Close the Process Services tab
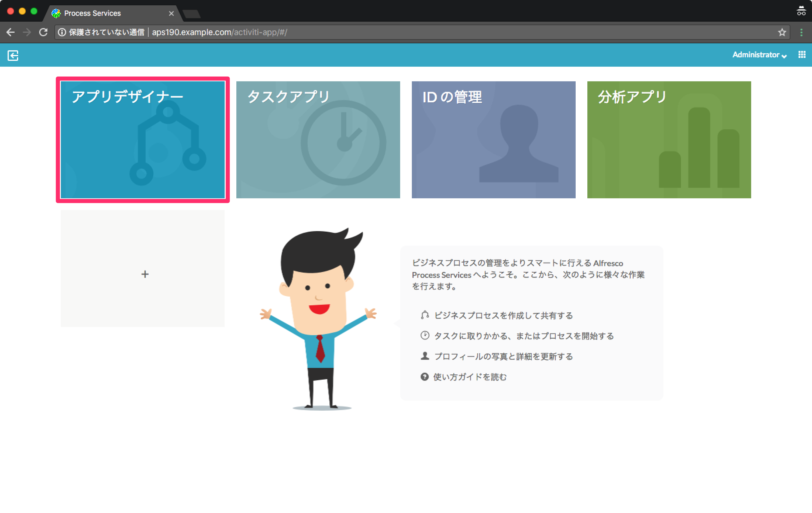 click(x=171, y=13)
